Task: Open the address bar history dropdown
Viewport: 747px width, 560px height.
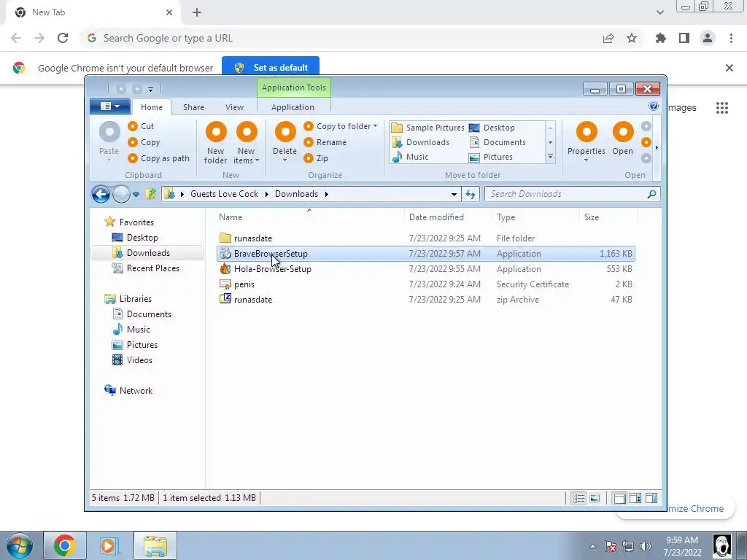Action: 454,194
